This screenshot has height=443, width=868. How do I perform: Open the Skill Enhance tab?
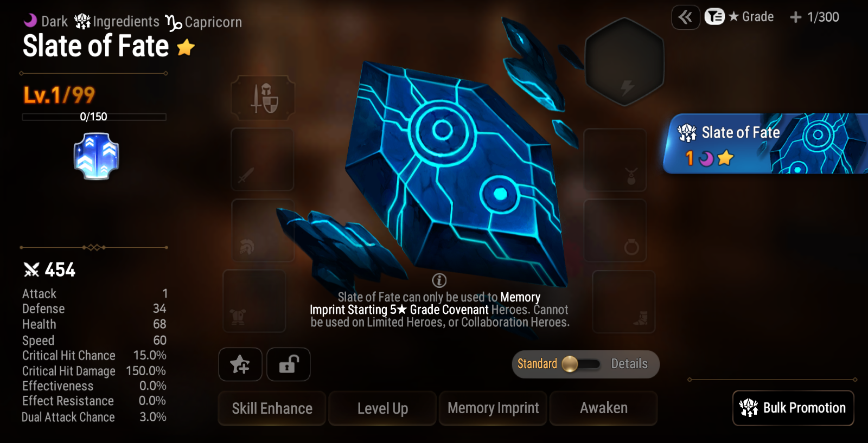tap(272, 408)
